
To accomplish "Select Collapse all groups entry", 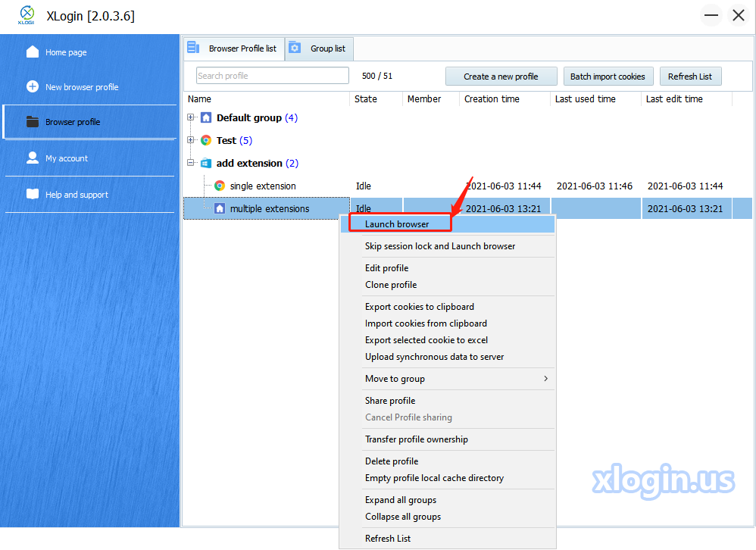I will coord(448,517).
